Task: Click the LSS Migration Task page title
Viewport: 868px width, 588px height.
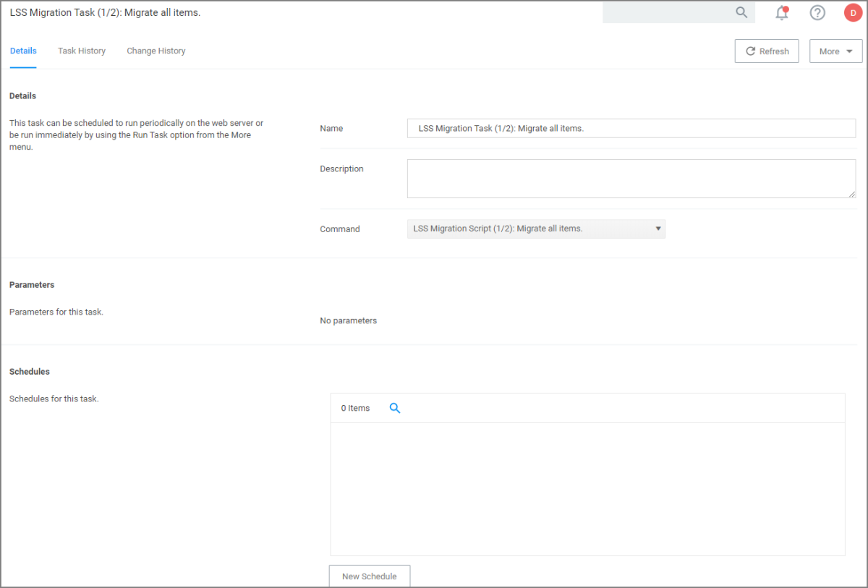Action: (105, 12)
